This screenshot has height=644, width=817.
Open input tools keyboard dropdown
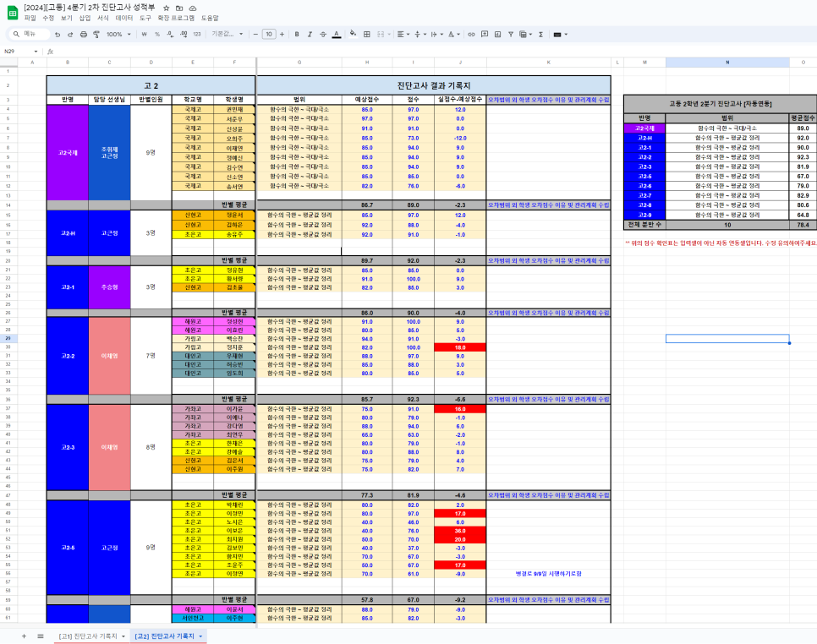pos(560,35)
